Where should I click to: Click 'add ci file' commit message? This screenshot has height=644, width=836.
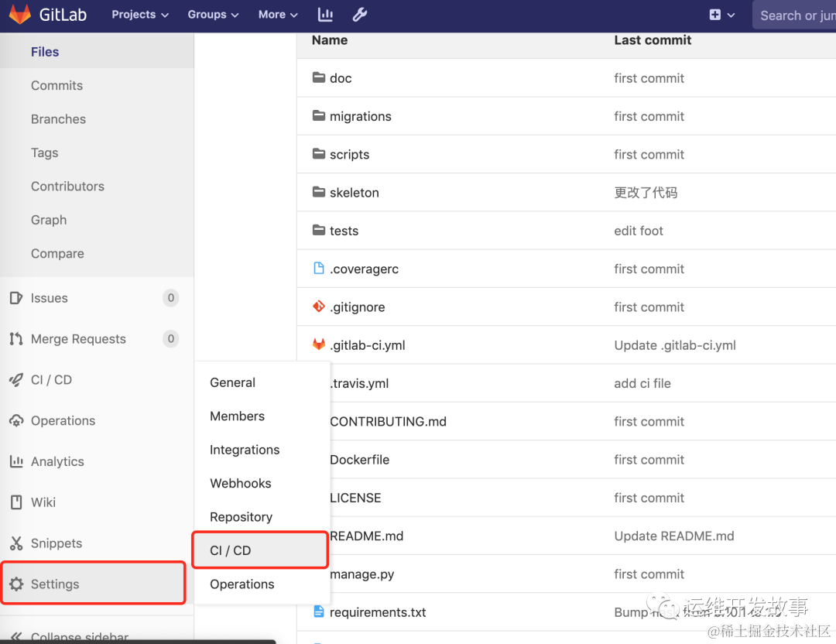click(642, 383)
